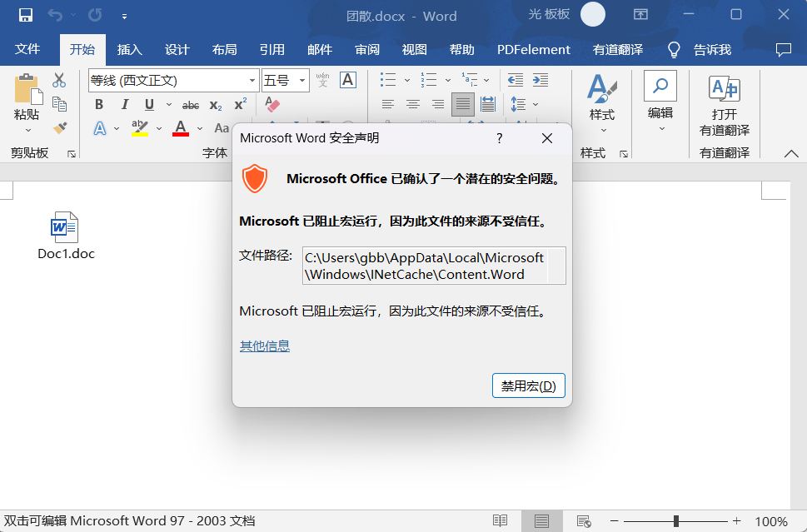Click the 告诉我 lightbulb search
Viewport: 807px width, 532px height.
coord(700,49)
